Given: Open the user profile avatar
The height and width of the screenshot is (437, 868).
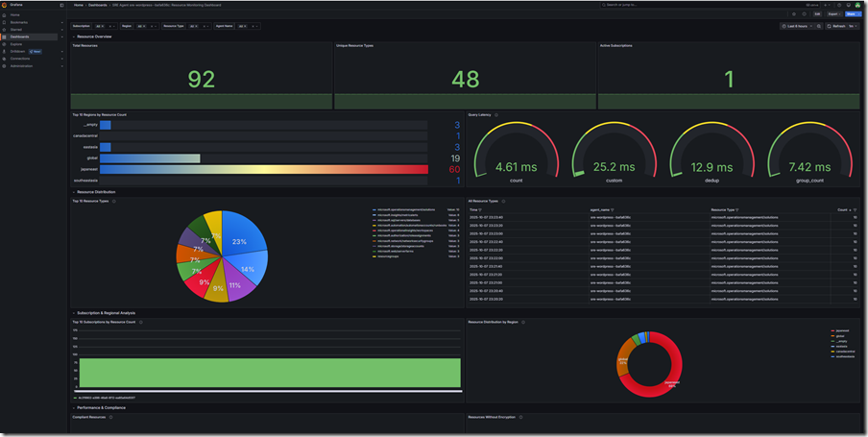Looking at the screenshot, I should 857,5.
